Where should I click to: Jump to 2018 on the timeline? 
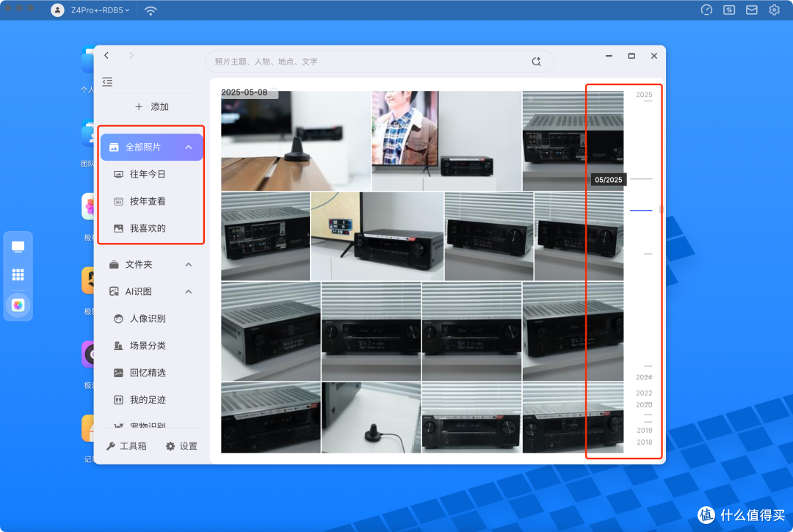(x=644, y=442)
